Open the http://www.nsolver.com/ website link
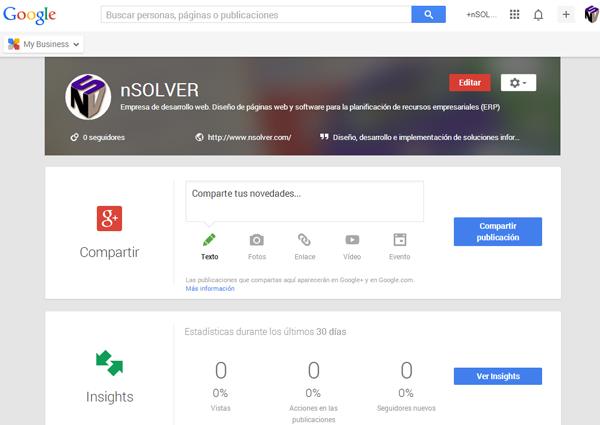 (x=243, y=137)
